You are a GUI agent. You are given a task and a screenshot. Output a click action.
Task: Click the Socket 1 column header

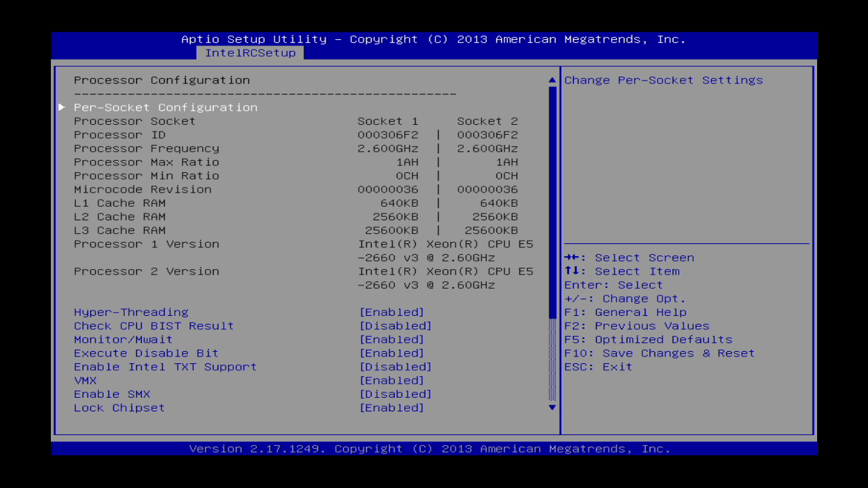pyautogui.click(x=388, y=121)
